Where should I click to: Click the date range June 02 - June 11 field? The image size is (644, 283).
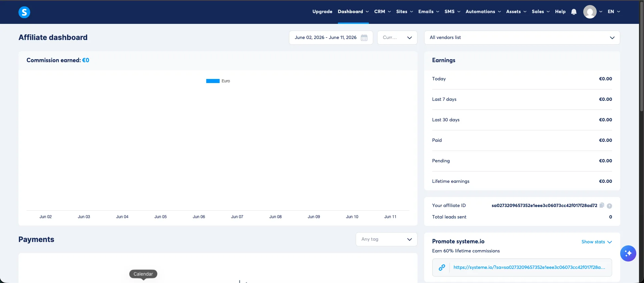coord(331,38)
